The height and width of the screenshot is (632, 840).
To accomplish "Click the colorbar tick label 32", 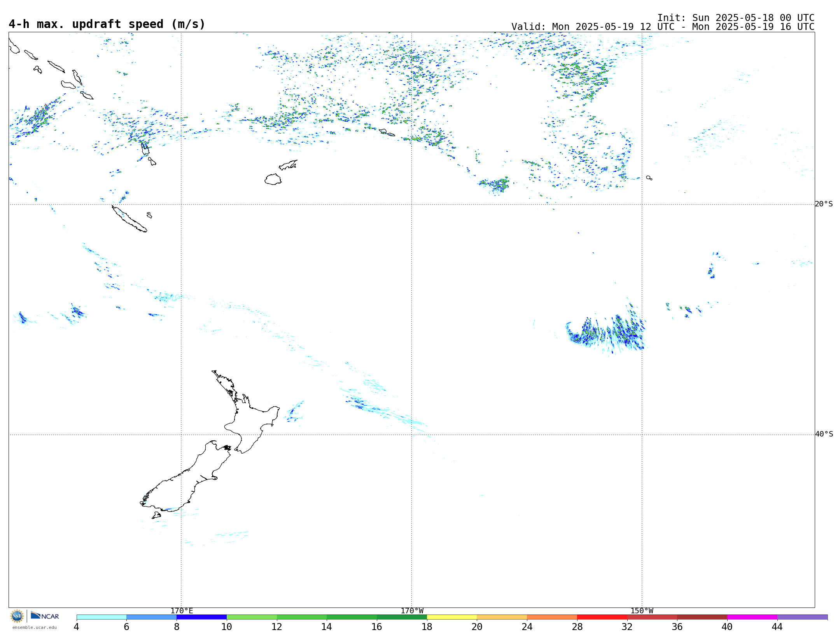I will 627,627.
